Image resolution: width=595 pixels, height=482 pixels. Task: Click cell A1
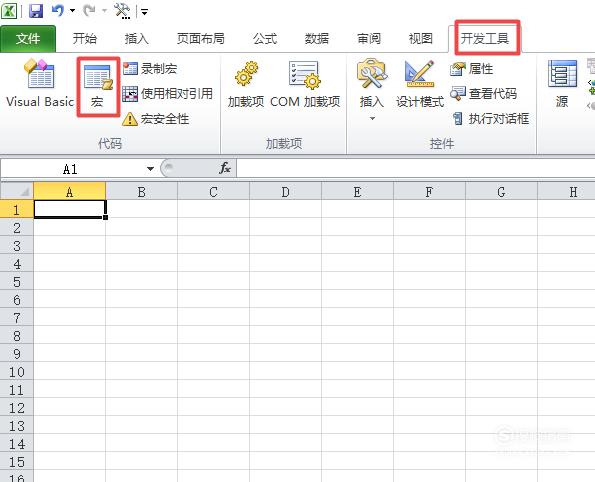coord(70,209)
